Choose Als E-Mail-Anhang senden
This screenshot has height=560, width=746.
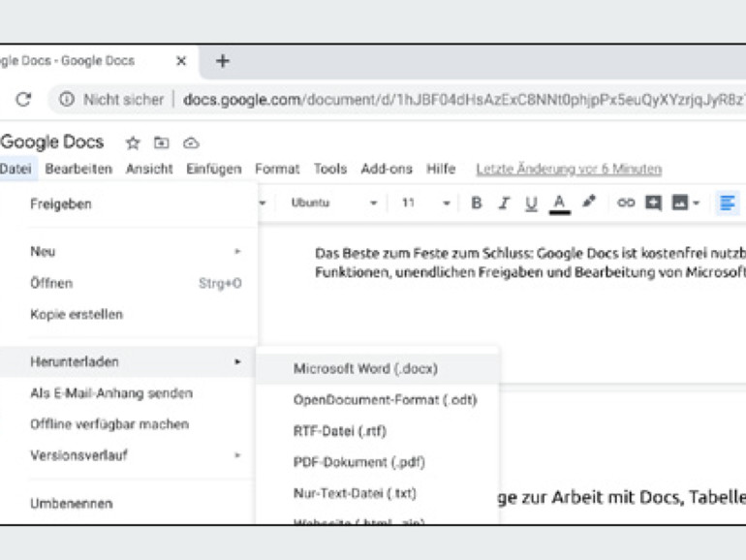click(129, 393)
